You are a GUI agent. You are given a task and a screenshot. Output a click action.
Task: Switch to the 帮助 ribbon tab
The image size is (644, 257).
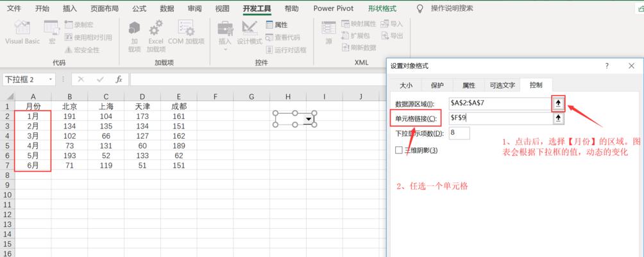pos(292,8)
